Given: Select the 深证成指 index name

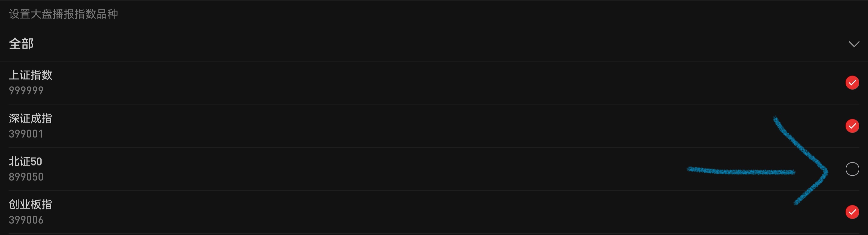Looking at the screenshot, I should [31, 118].
